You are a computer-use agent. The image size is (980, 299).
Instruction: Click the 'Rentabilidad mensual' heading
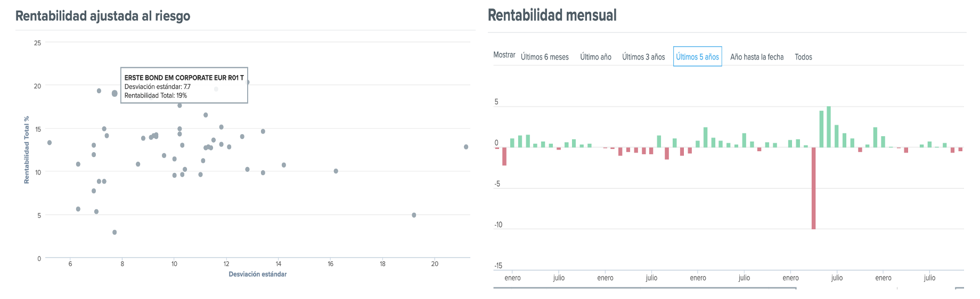pos(552,15)
